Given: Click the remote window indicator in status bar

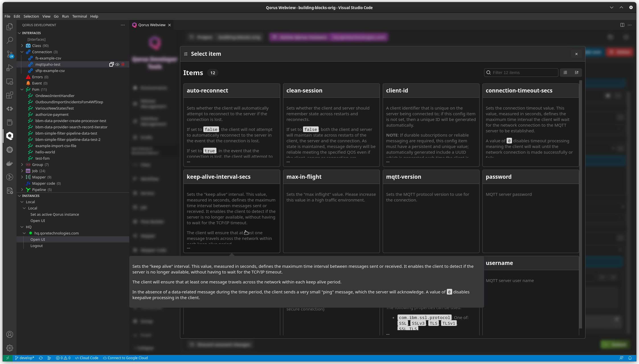Looking at the screenshot, I should pos(8,358).
